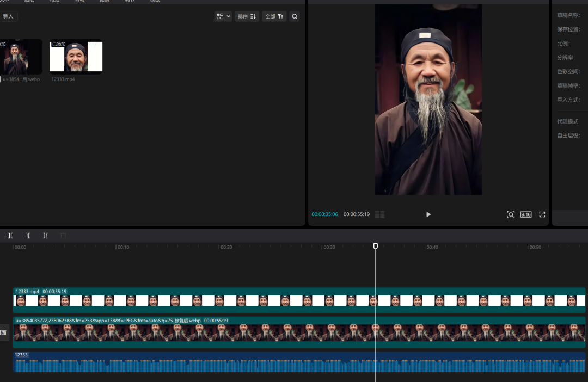Viewport: 588px width, 382px height.
Task: Click the 00:30 mark on the timeline ruler
Action: click(329, 247)
